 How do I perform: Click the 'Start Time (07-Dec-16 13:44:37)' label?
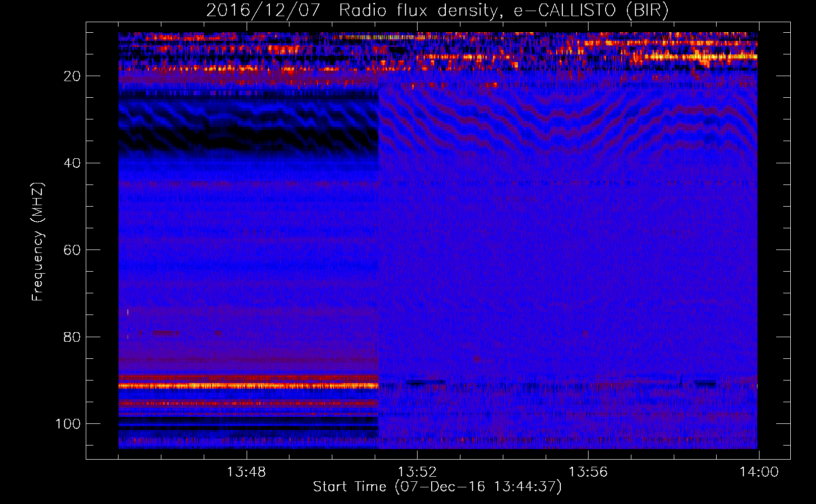click(437, 487)
